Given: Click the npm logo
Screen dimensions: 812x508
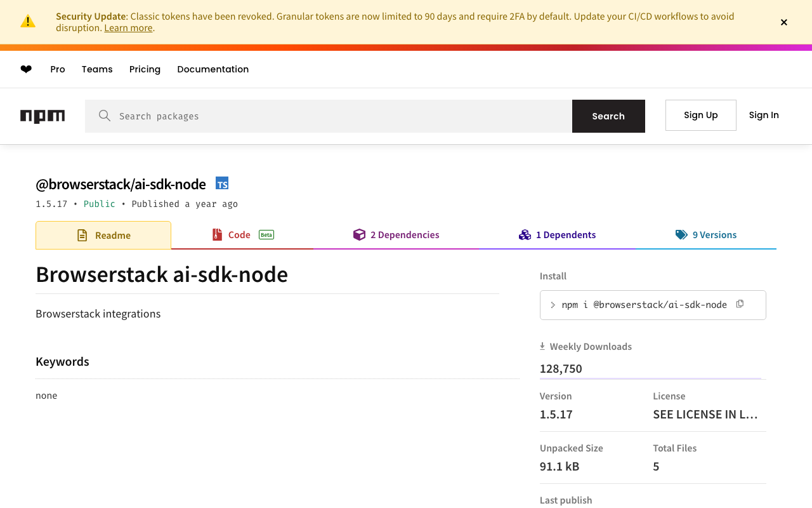Looking at the screenshot, I should click(43, 116).
